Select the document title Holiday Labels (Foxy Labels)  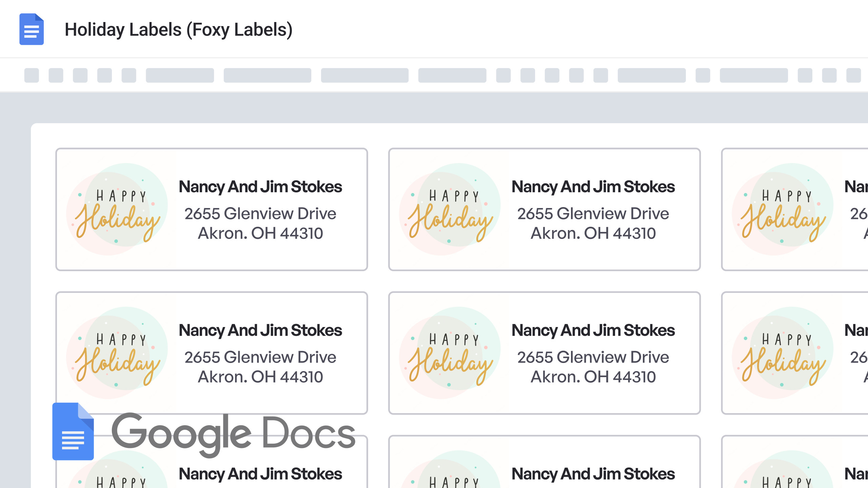(x=180, y=29)
